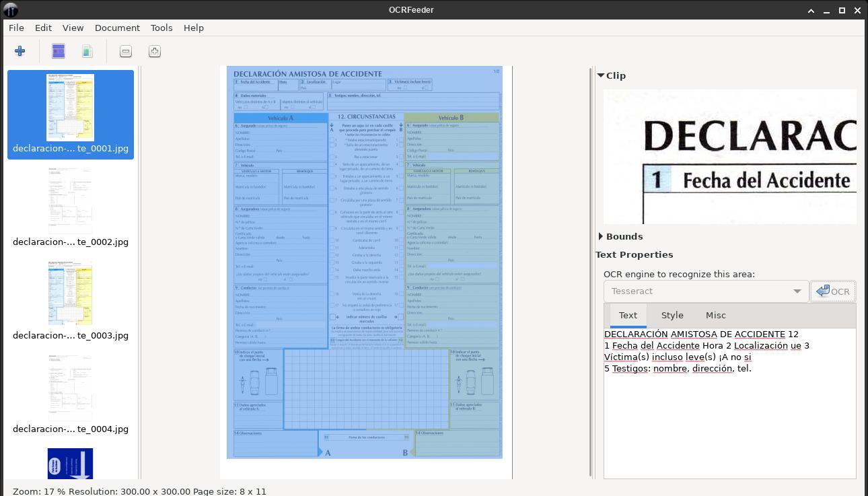The width and height of the screenshot is (868, 496).
Task: Maximize the OCRFeeder window
Action: [x=842, y=10]
